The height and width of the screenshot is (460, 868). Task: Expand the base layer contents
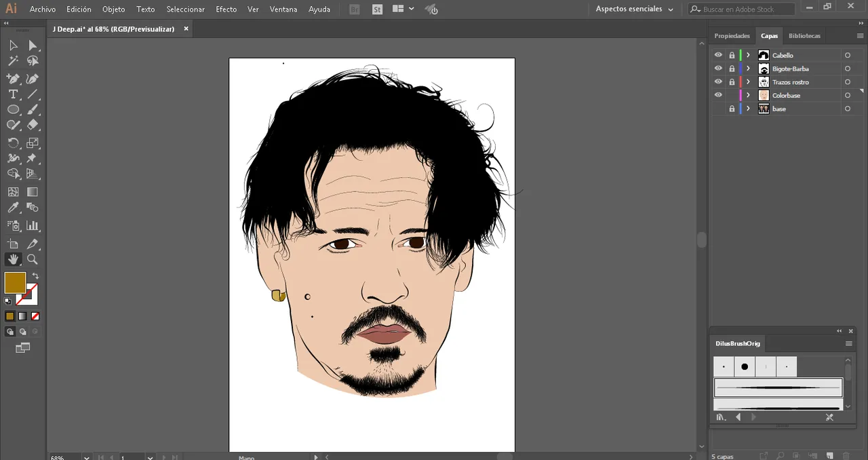pos(748,109)
